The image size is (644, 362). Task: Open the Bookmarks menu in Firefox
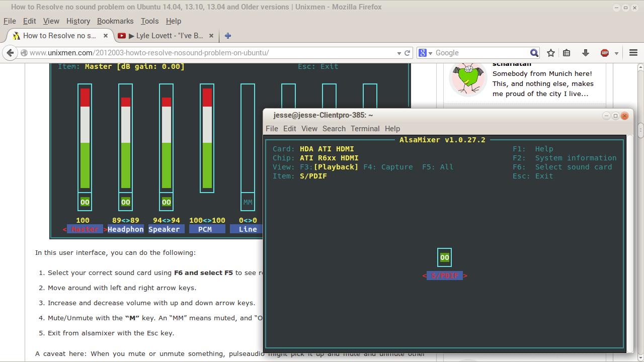[115, 21]
